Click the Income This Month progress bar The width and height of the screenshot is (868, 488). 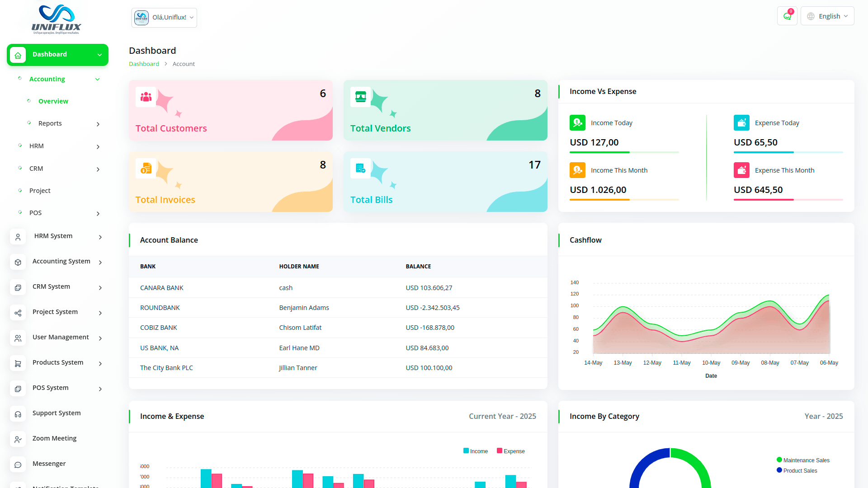(624, 200)
